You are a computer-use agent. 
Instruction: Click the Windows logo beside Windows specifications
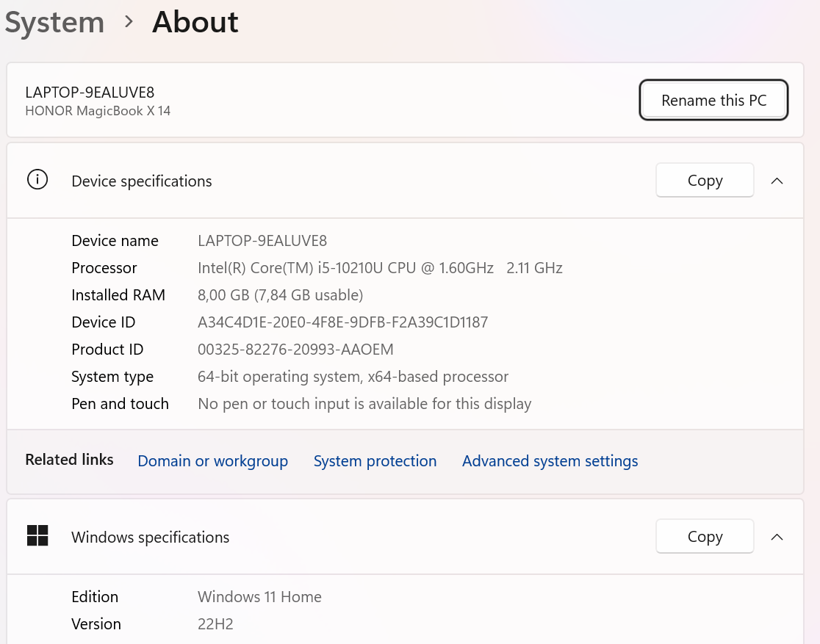point(37,536)
